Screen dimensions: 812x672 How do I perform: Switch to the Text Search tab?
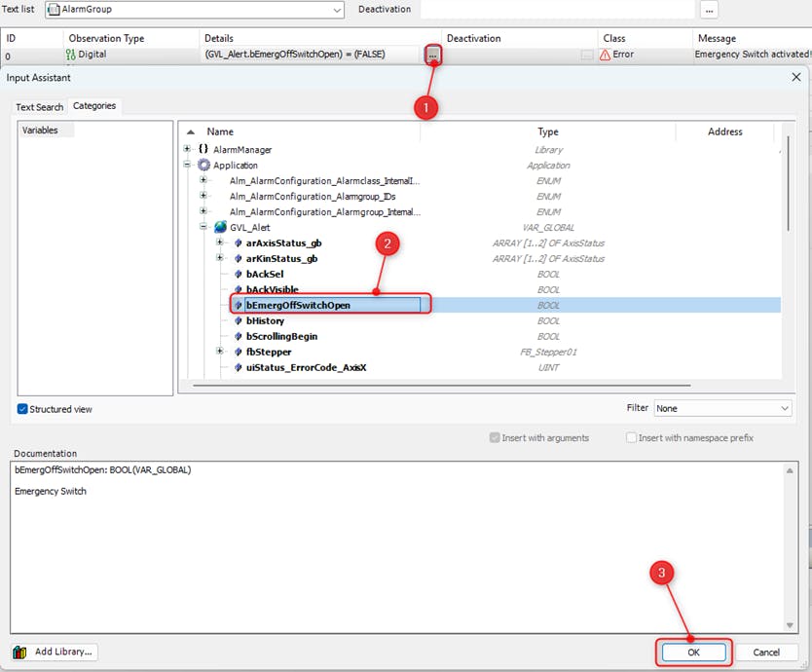pyautogui.click(x=39, y=106)
